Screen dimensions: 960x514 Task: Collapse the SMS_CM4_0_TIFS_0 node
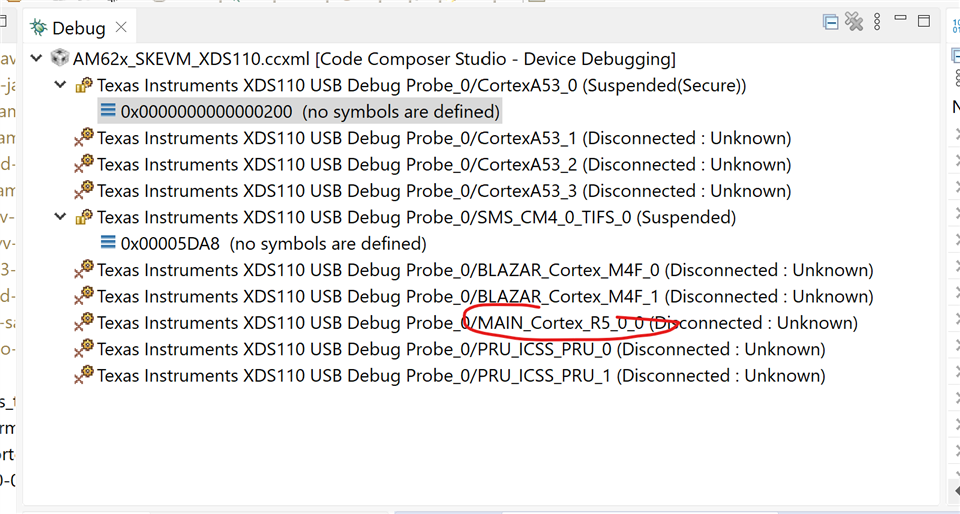pos(60,217)
